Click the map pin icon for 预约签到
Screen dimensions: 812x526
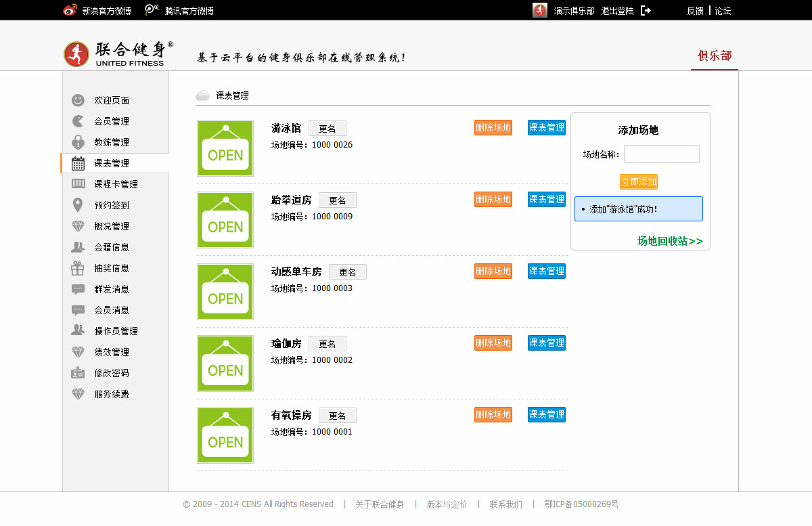coord(78,205)
